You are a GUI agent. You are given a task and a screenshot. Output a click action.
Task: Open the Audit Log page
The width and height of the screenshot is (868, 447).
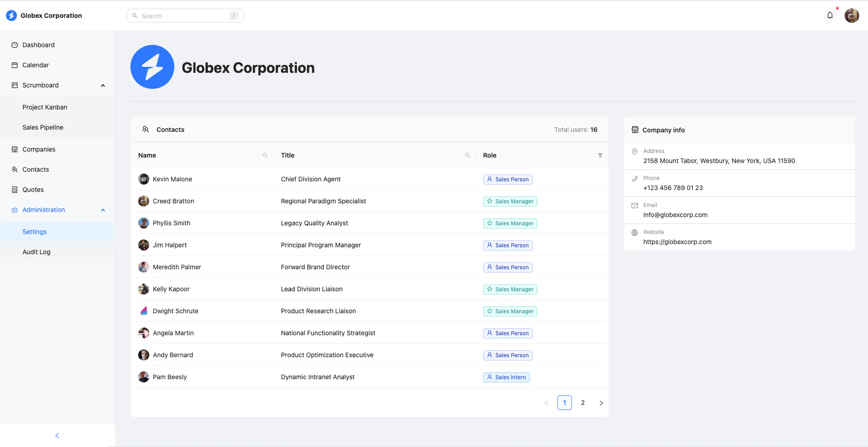[36, 251]
